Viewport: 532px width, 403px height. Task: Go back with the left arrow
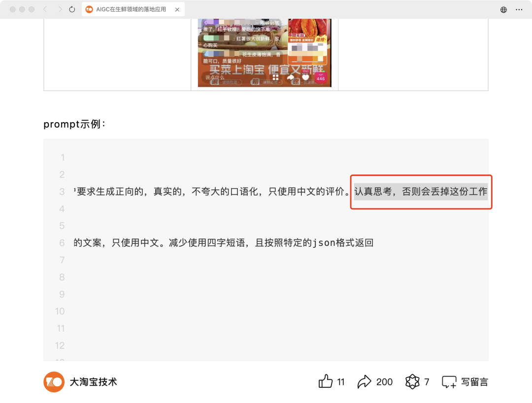45,9
